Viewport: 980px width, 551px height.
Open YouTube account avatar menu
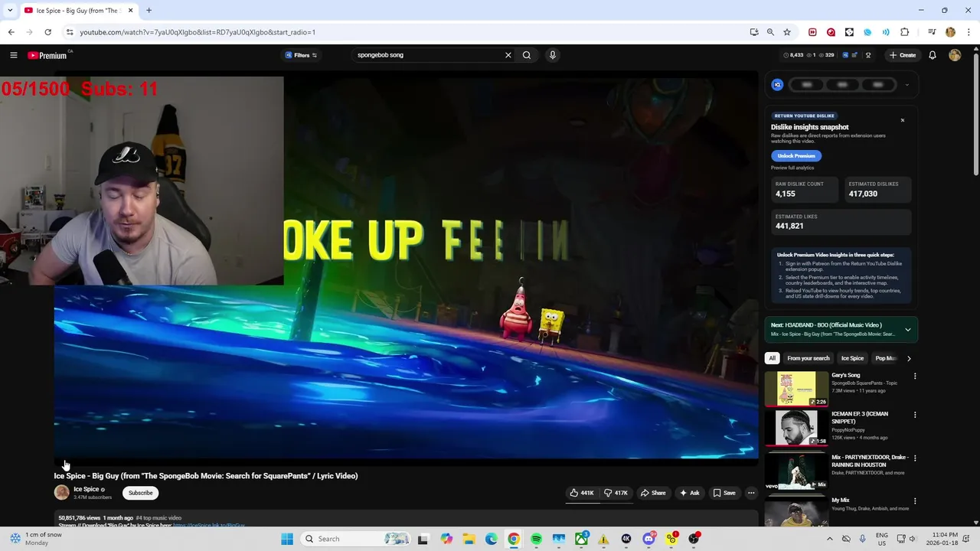955,55
